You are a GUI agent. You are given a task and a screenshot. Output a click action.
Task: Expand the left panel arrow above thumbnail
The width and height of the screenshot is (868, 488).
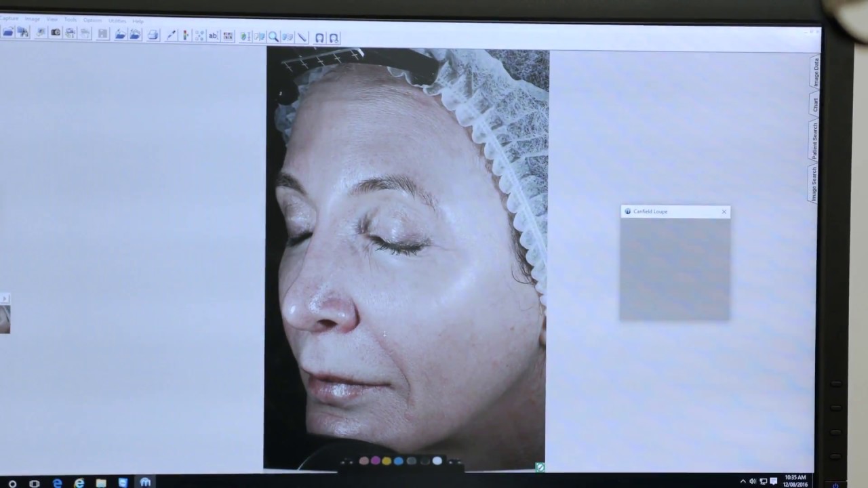(4, 298)
